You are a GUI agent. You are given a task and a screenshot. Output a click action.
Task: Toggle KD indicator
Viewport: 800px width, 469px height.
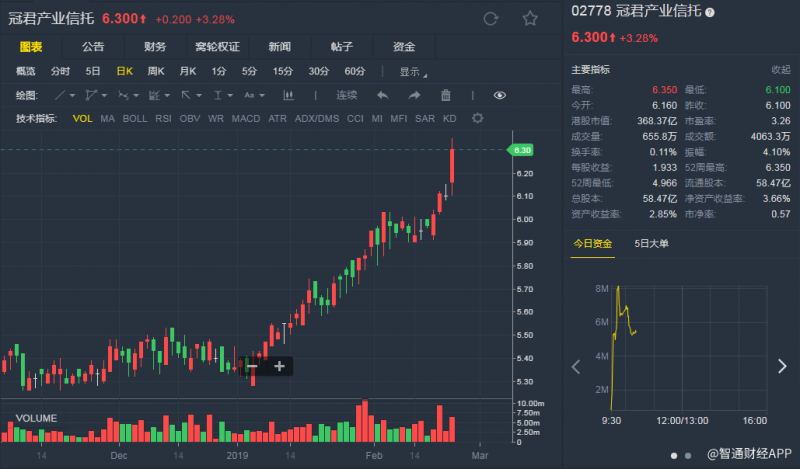point(449,119)
